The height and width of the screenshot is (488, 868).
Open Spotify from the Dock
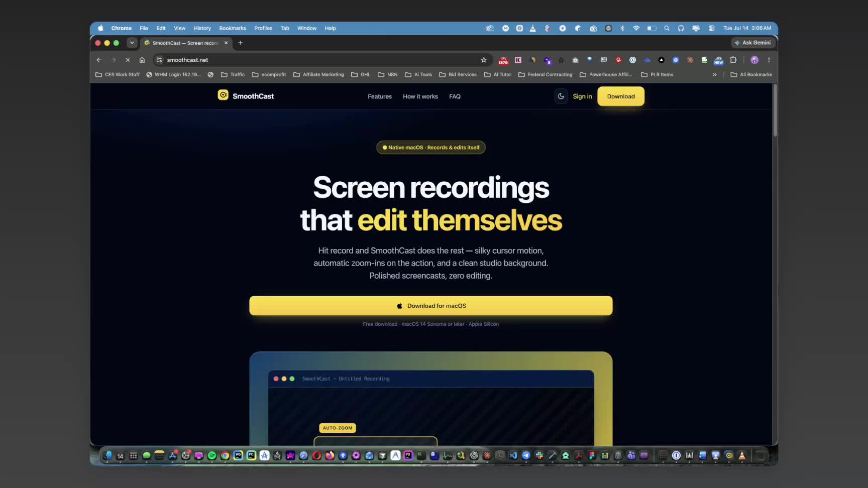[212, 455]
